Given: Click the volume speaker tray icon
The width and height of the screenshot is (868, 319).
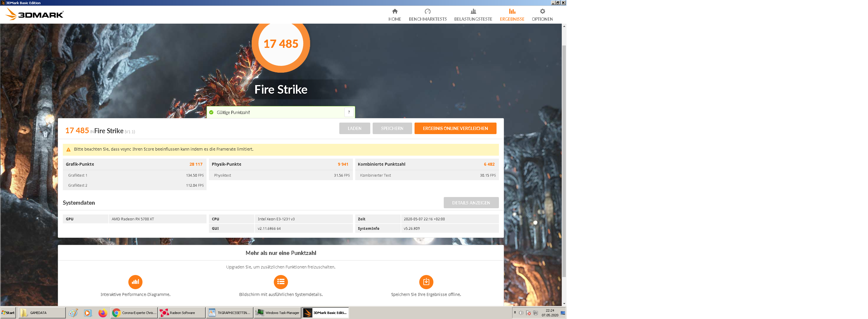Looking at the screenshot, I should [x=521, y=313].
